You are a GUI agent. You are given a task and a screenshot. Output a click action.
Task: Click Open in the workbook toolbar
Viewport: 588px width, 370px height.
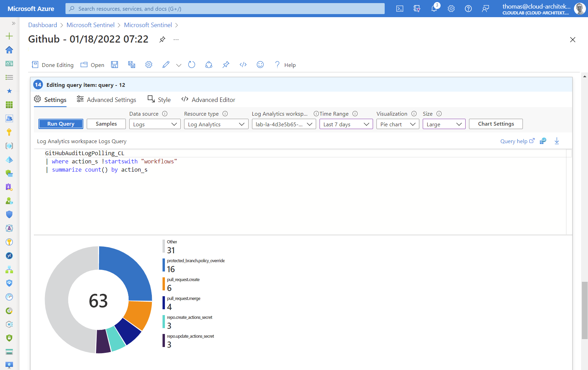point(93,65)
